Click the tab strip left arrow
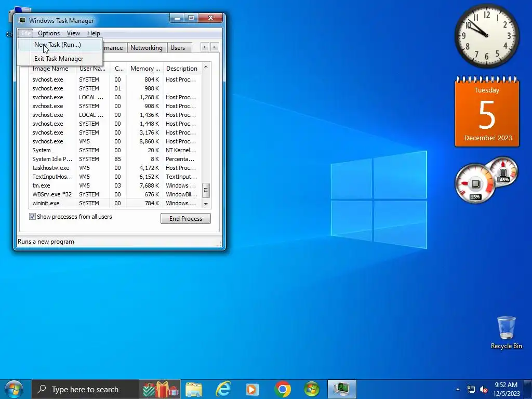 [205, 47]
